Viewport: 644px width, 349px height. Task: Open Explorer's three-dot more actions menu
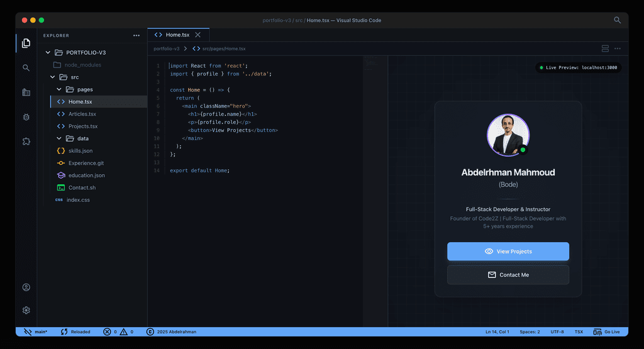pyautogui.click(x=136, y=36)
